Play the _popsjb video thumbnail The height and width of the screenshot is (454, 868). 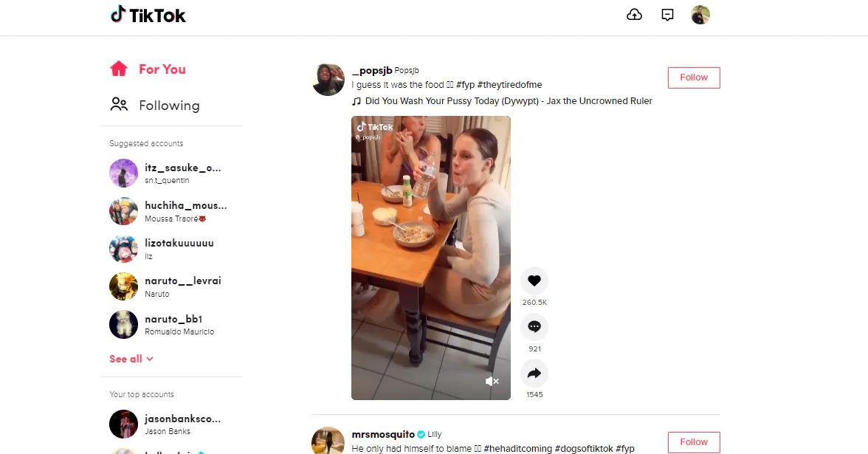pos(431,258)
